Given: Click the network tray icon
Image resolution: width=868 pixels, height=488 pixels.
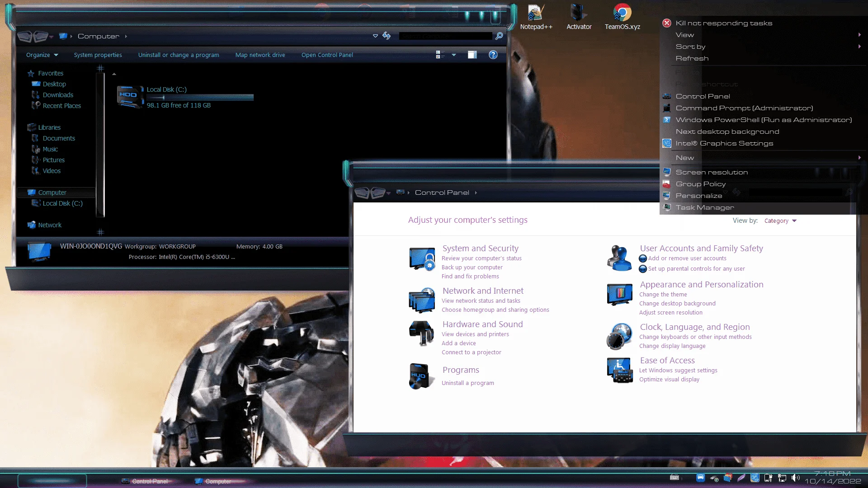Looking at the screenshot, I should (782, 478).
